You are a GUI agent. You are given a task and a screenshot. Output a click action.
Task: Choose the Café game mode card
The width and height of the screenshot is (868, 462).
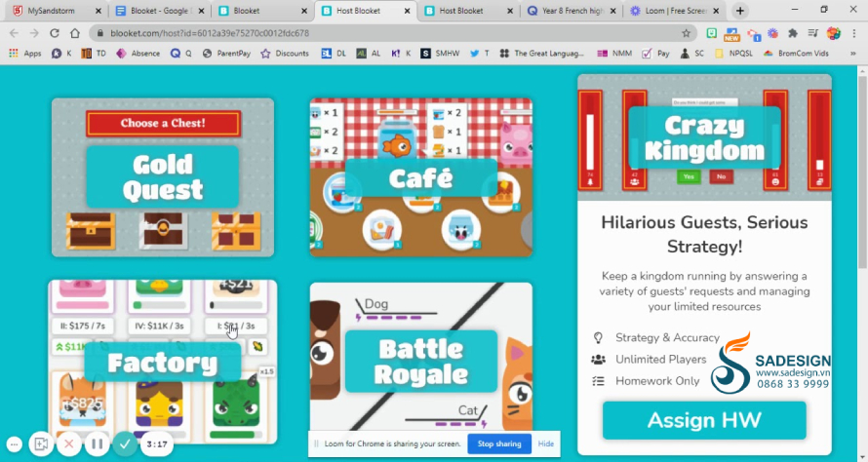point(420,177)
